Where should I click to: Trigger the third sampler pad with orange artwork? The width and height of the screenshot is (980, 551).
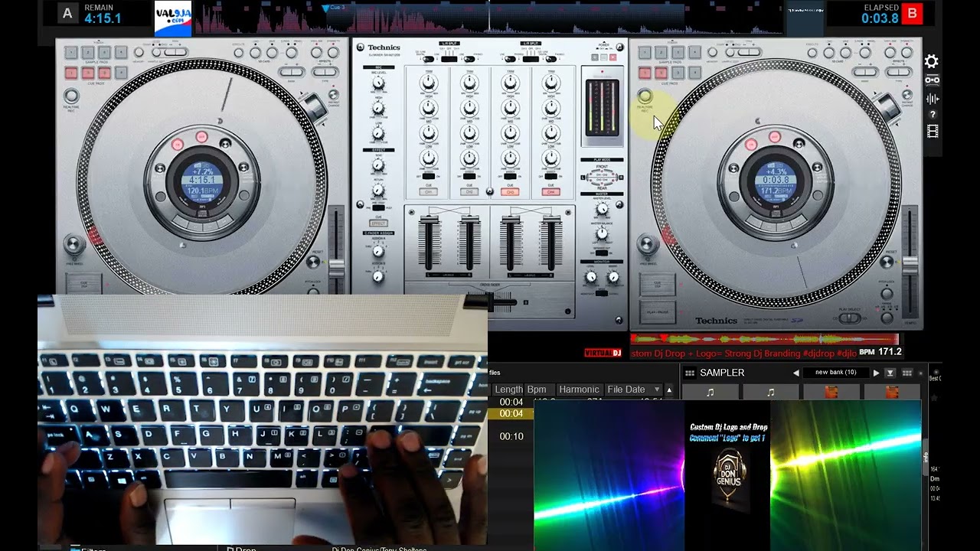pyautogui.click(x=831, y=392)
